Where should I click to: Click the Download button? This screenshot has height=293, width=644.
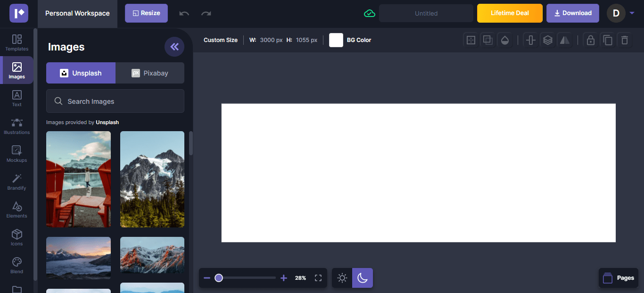click(x=572, y=13)
